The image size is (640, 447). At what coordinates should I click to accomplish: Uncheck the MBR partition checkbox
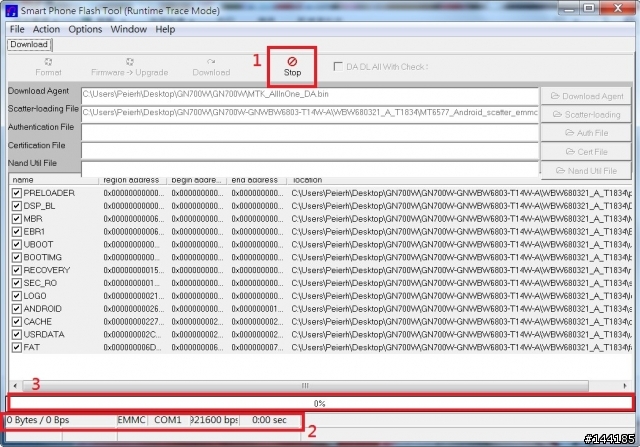point(16,219)
